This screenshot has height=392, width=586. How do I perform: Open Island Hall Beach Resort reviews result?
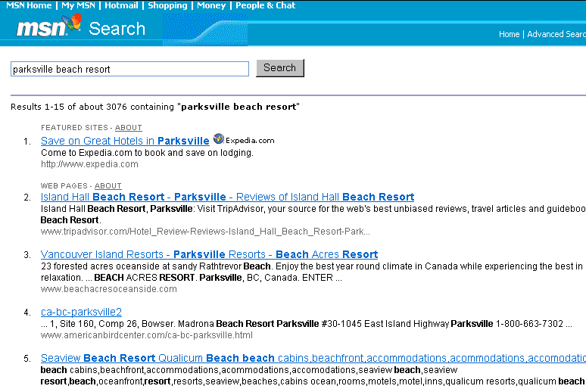(x=227, y=197)
